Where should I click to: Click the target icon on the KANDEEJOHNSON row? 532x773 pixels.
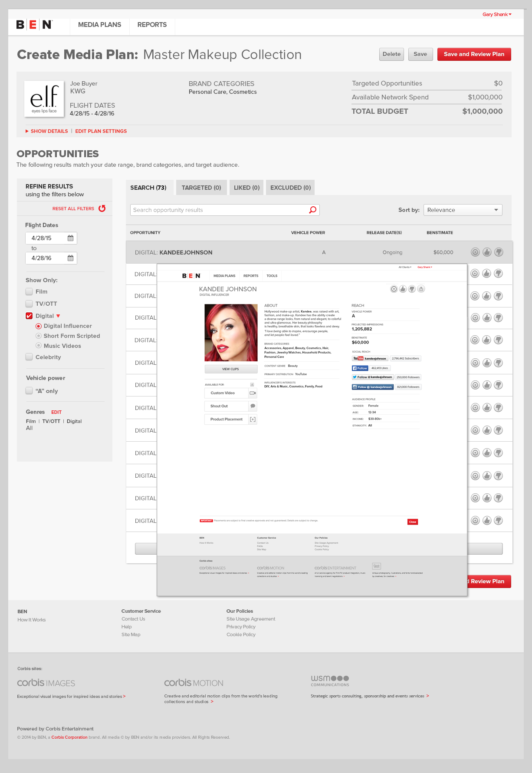475,252
